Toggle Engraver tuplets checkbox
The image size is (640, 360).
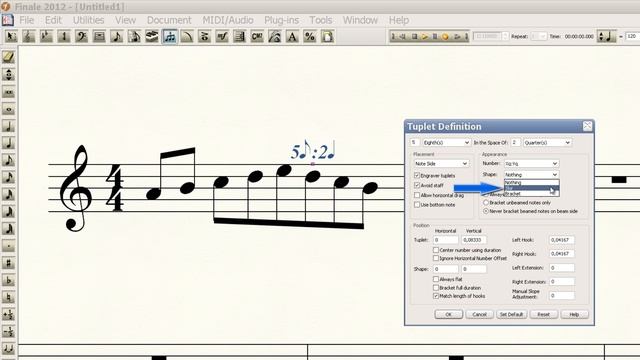point(417,176)
